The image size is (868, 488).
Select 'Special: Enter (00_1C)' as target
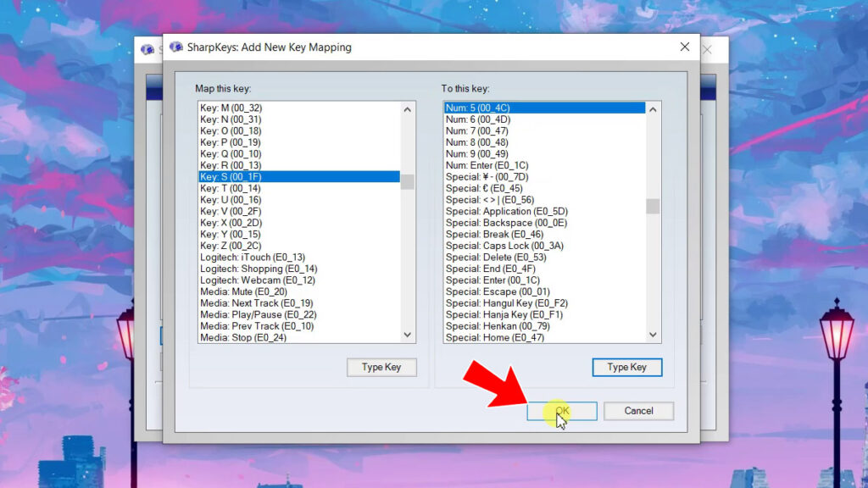point(545,280)
